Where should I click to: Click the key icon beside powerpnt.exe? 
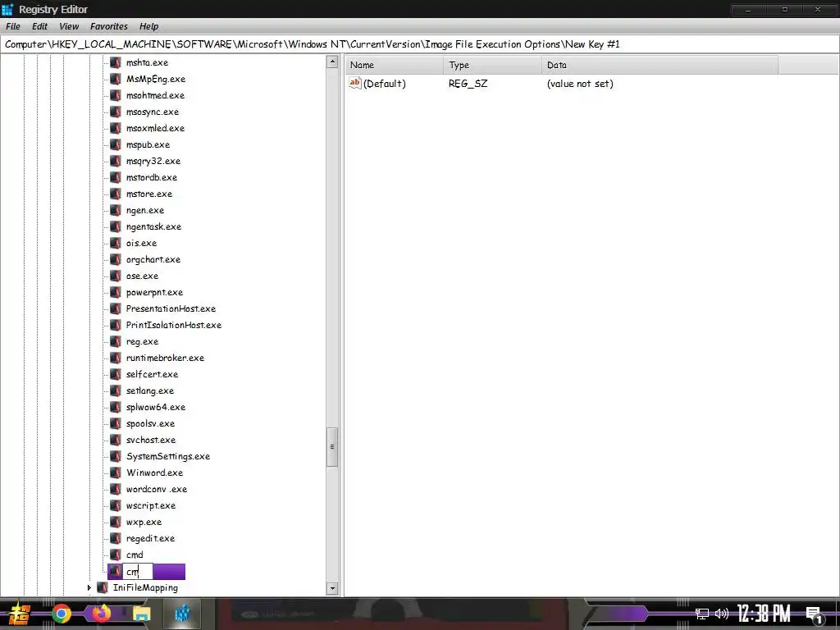[115, 293]
